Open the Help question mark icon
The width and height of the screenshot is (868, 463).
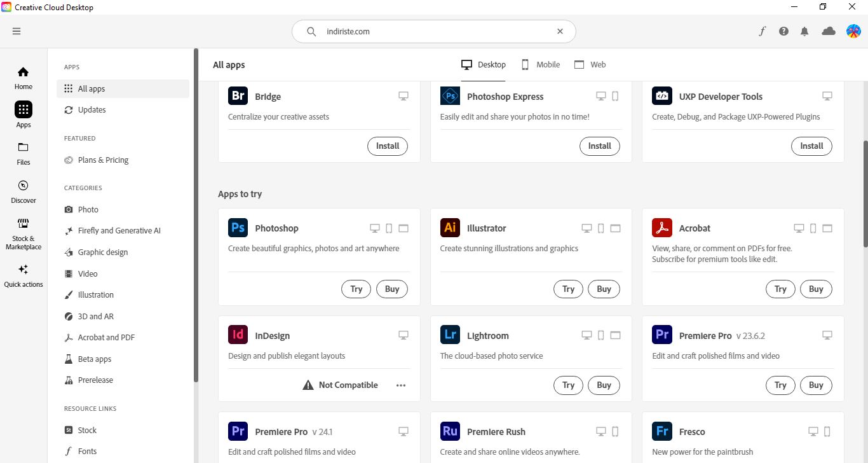point(783,31)
